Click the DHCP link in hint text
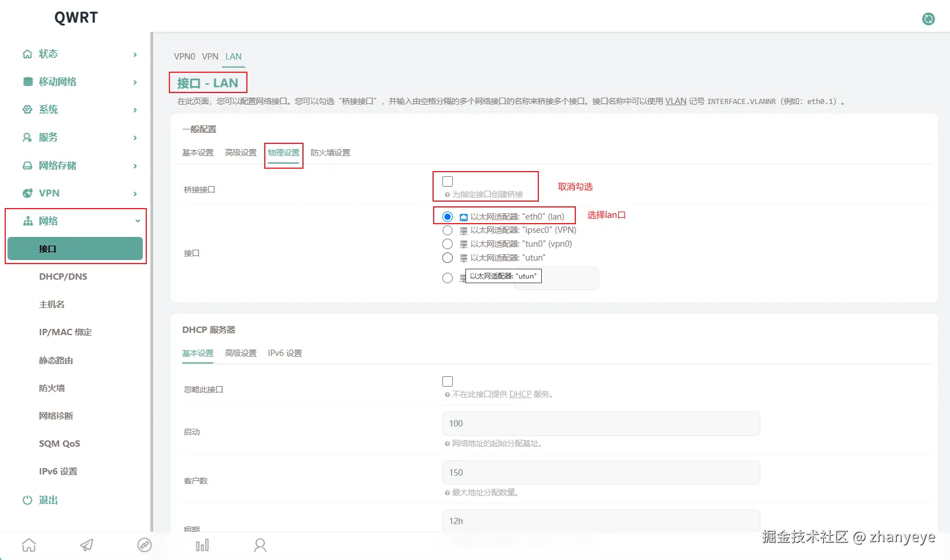 pyautogui.click(x=520, y=394)
